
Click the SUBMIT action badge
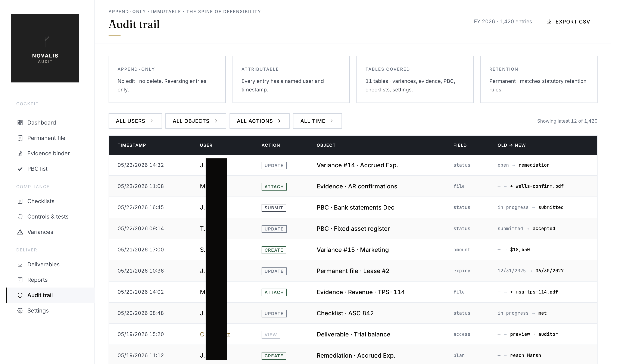click(274, 208)
